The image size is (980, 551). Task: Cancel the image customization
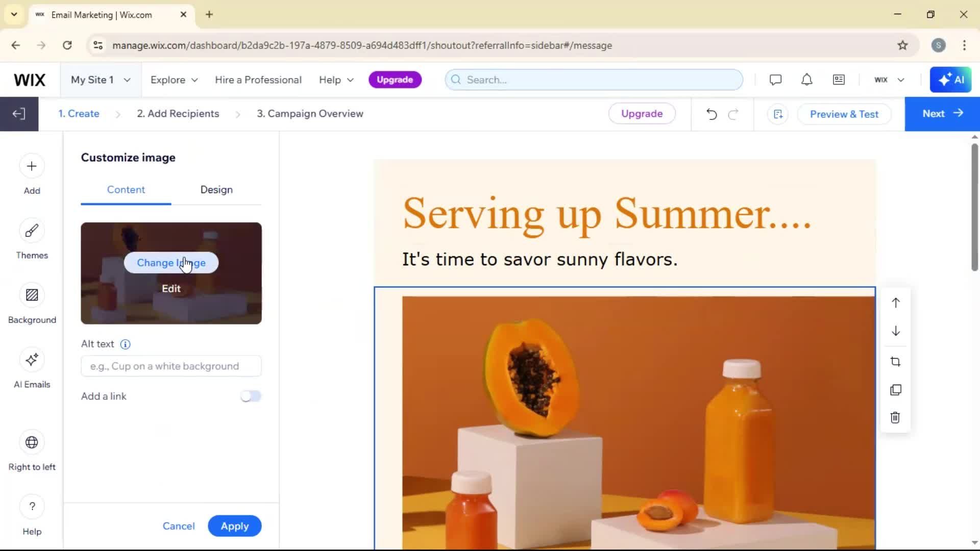(x=179, y=526)
